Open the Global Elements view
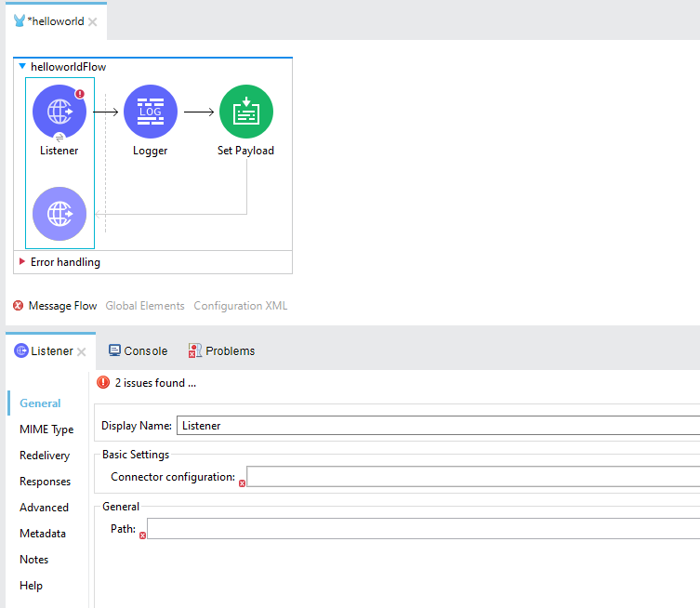This screenshot has width=700, height=608. pos(145,306)
